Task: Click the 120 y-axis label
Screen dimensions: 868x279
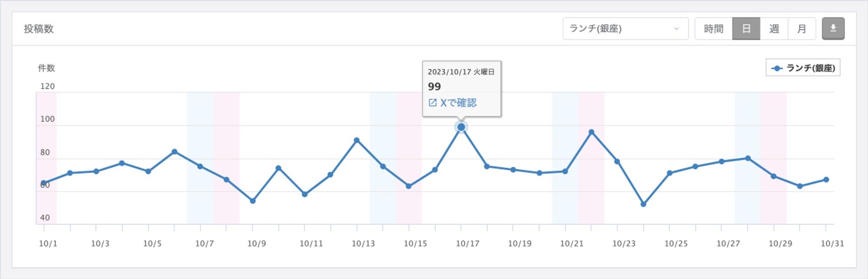Action: 47,86
